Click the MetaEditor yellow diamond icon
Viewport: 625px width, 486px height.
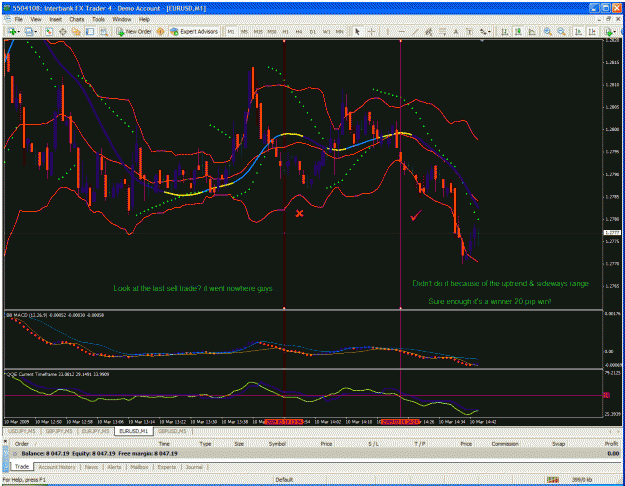coord(160,31)
